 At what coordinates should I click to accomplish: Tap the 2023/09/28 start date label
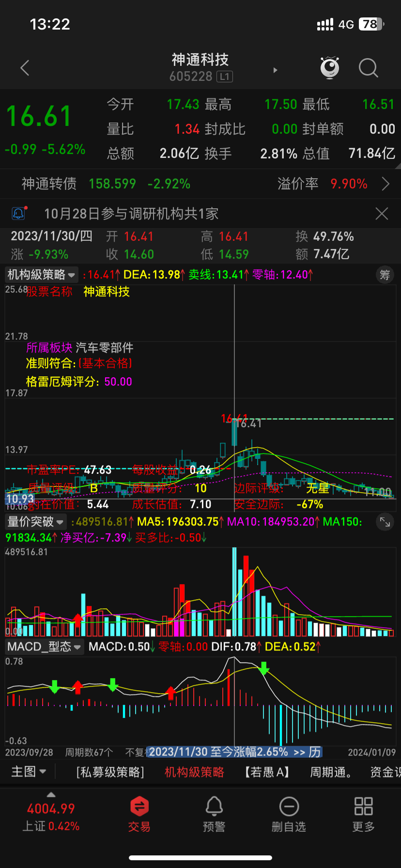click(x=29, y=752)
